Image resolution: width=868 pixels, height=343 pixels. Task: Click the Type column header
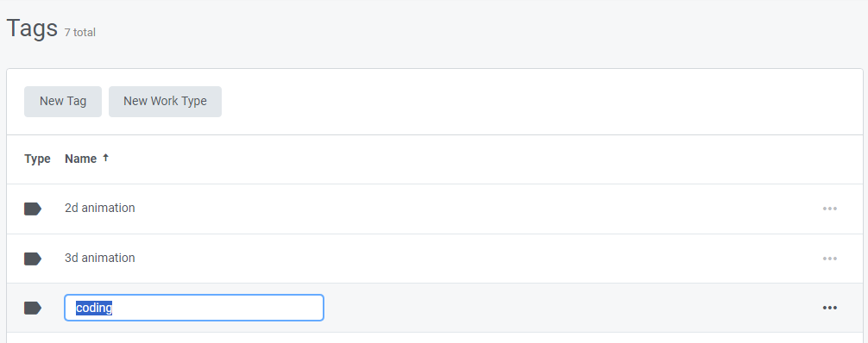pos(38,159)
